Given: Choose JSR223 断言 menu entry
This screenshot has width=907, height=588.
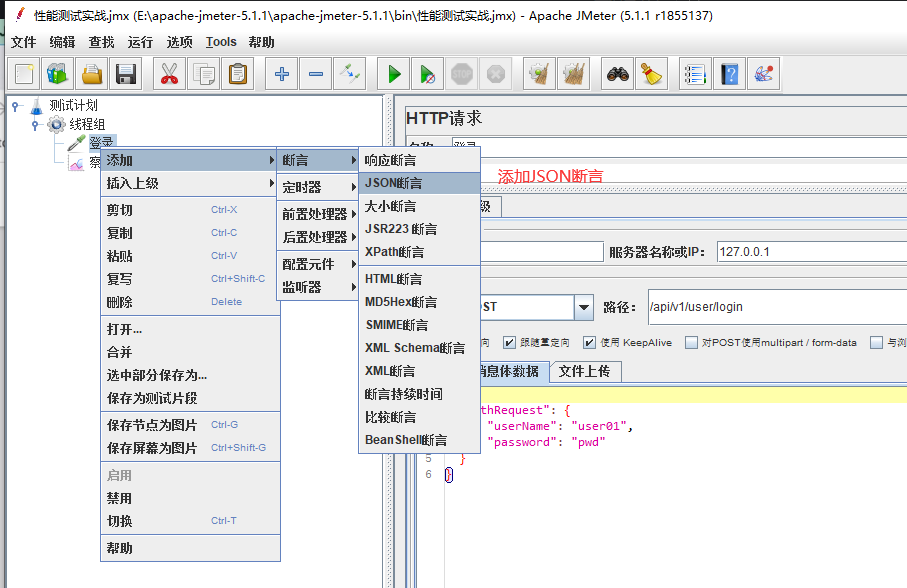Looking at the screenshot, I should (x=419, y=229).
